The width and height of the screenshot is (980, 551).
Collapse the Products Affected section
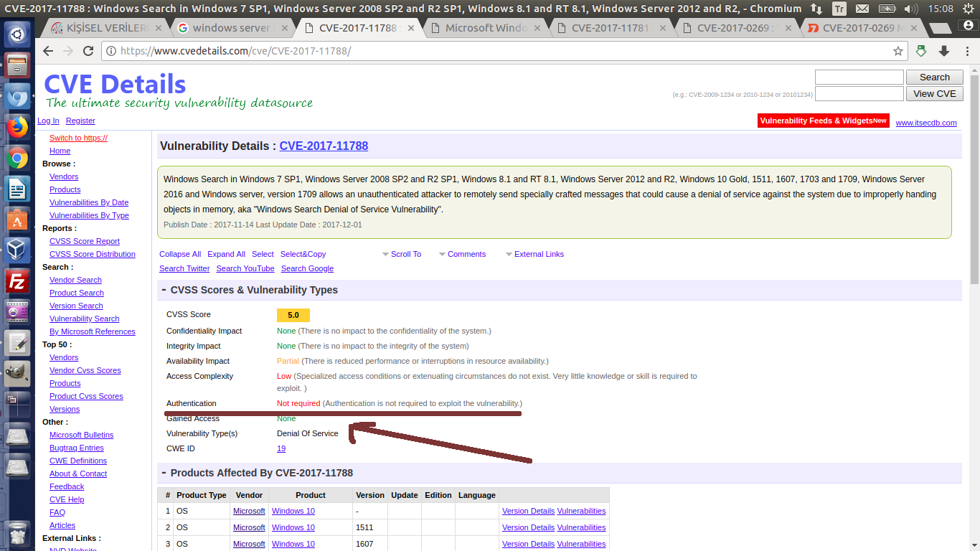[164, 473]
